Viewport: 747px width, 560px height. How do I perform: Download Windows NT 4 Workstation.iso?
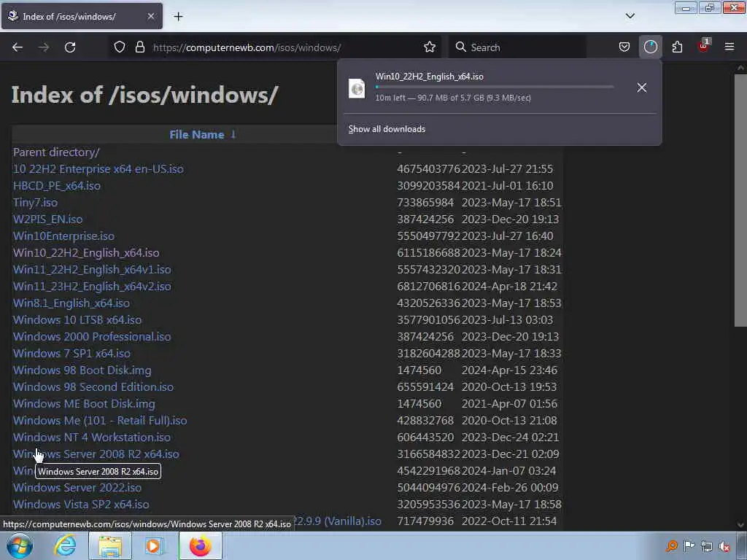tap(91, 437)
